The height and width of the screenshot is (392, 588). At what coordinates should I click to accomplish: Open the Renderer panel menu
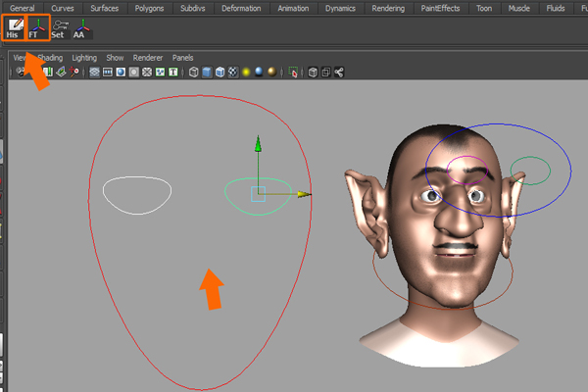148,58
